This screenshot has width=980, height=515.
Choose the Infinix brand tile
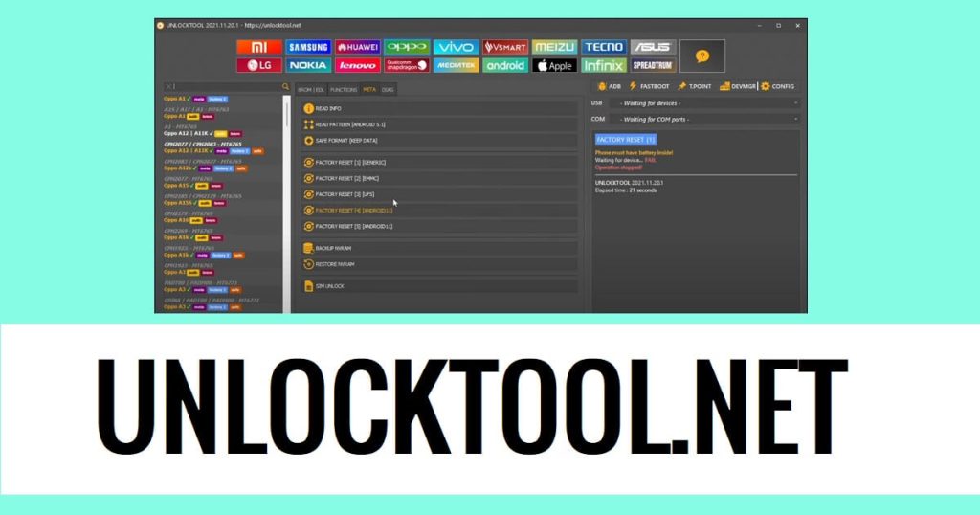click(x=604, y=65)
